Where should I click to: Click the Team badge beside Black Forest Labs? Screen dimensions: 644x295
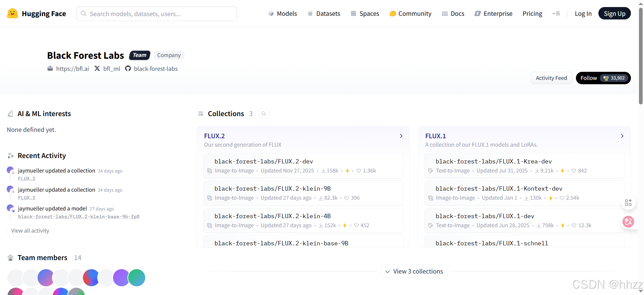tap(140, 55)
